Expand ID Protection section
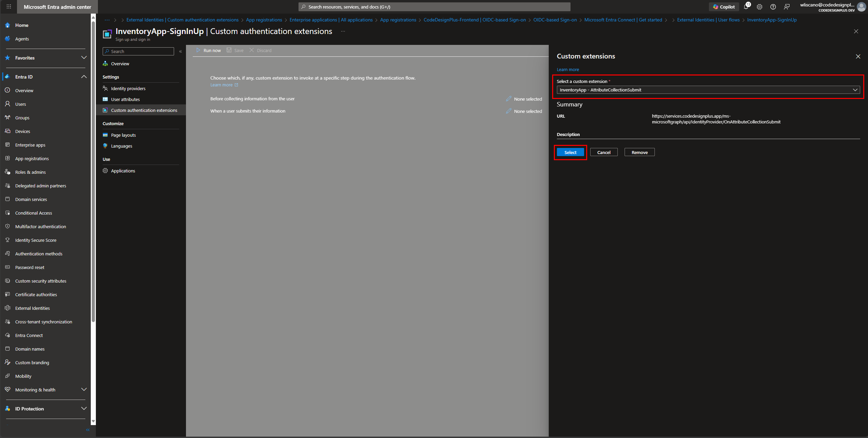This screenshot has width=868, height=438. tap(84, 408)
